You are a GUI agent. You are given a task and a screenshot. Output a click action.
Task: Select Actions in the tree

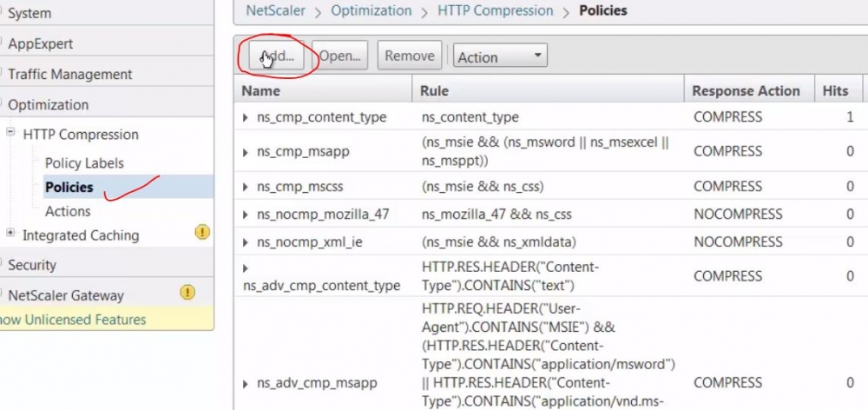pos(68,211)
